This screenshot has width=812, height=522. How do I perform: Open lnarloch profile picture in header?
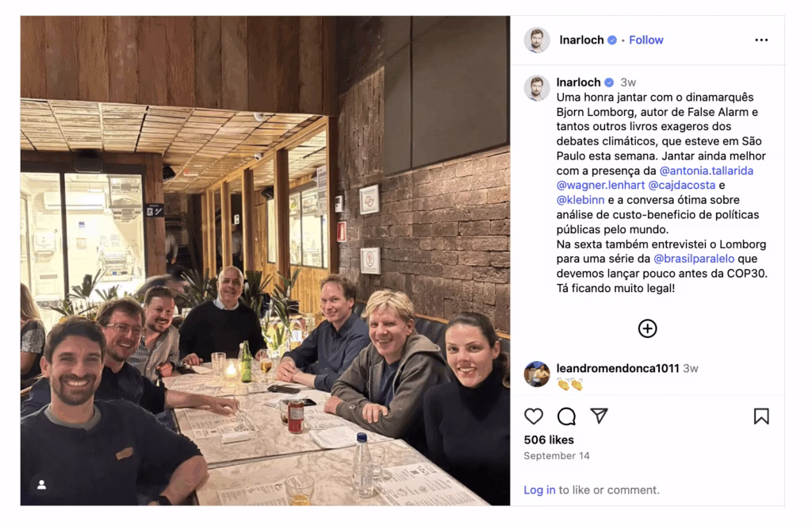click(x=537, y=40)
